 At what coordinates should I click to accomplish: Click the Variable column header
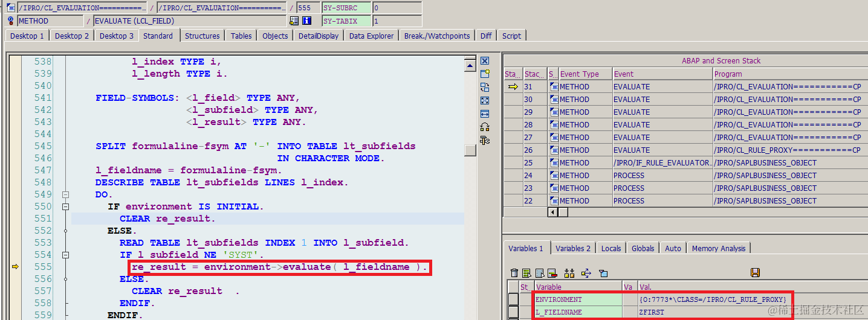coord(578,287)
